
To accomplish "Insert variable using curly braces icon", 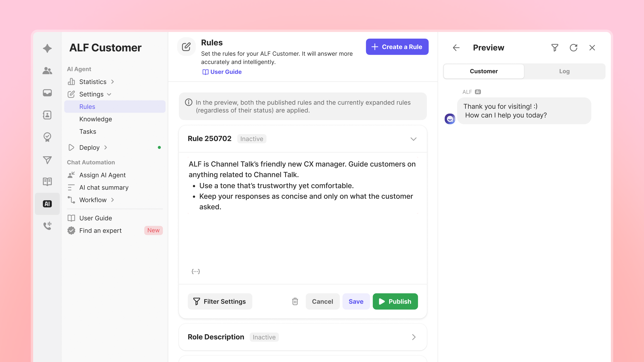I will [196, 271].
